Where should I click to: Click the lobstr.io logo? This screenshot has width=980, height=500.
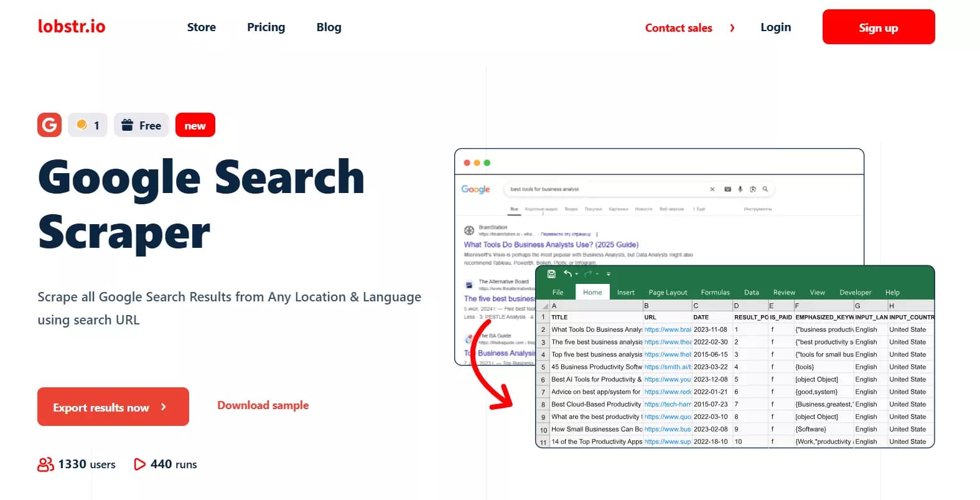72,27
